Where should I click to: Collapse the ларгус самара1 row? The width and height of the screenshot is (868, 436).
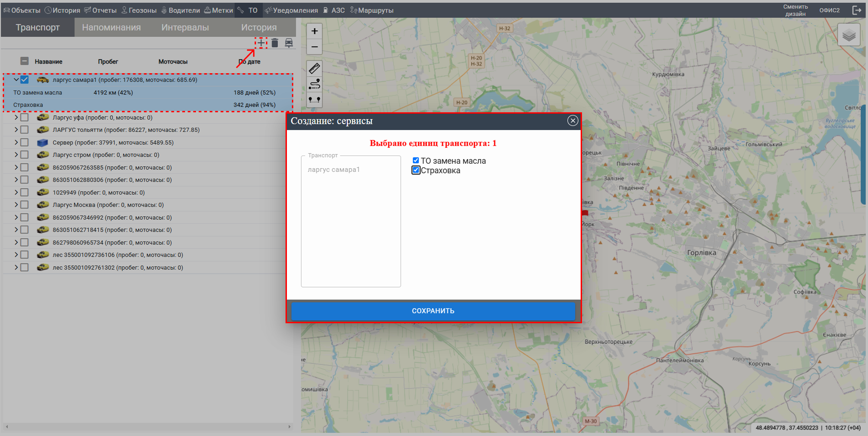click(x=16, y=80)
